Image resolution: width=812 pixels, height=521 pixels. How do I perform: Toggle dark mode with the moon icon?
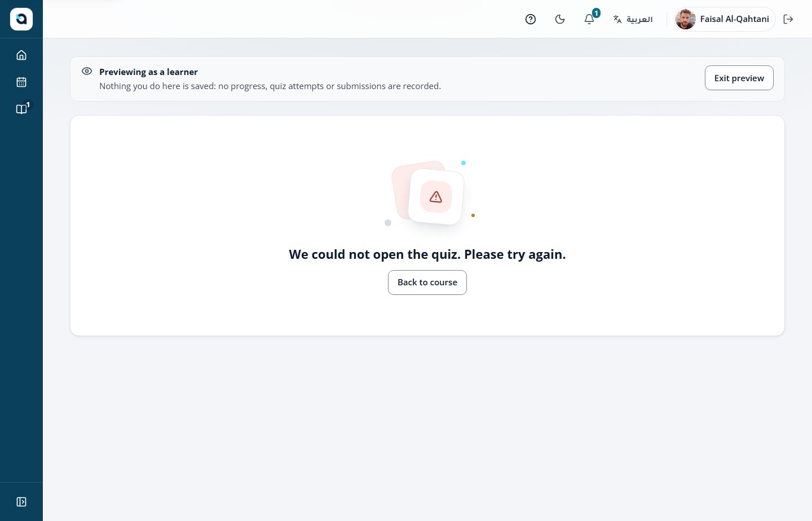(560, 19)
